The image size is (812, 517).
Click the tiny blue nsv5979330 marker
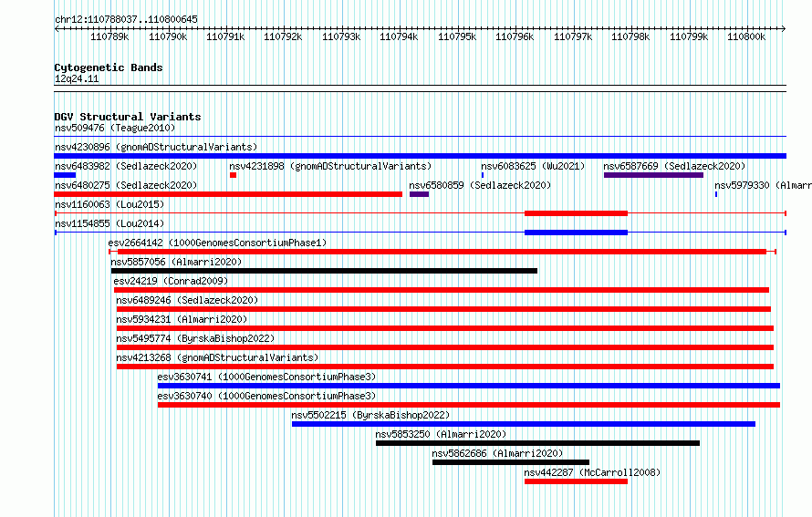point(716,194)
